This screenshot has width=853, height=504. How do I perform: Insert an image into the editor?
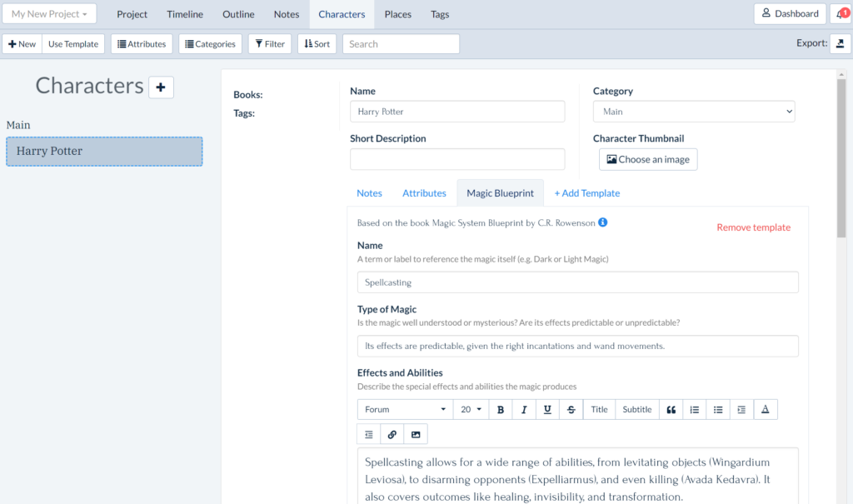point(415,434)
